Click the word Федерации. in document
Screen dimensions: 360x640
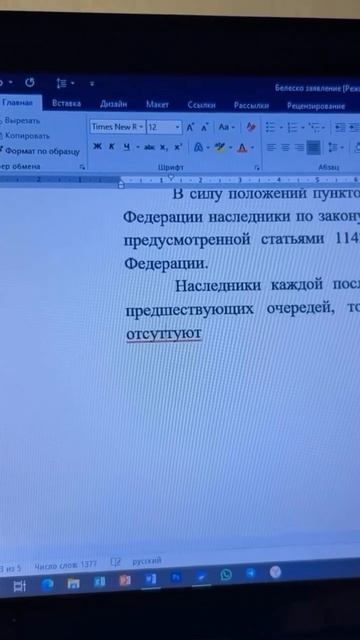166,264
